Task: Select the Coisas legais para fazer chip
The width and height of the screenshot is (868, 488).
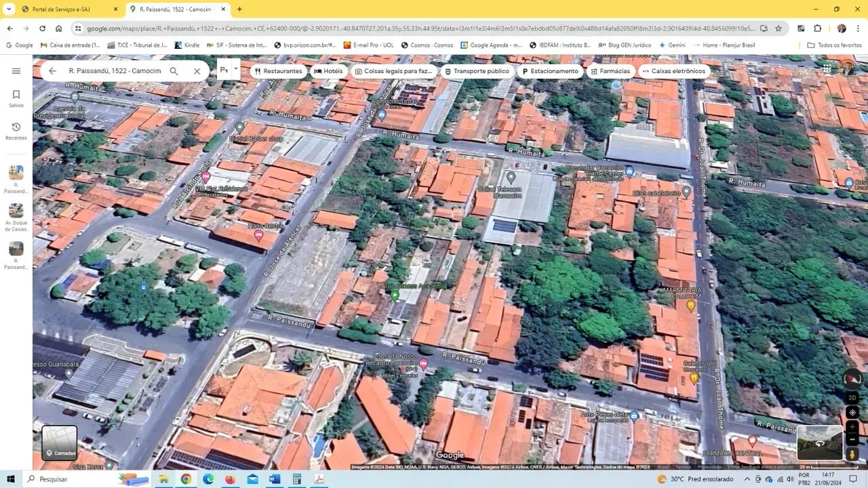Action: [394, 71]
